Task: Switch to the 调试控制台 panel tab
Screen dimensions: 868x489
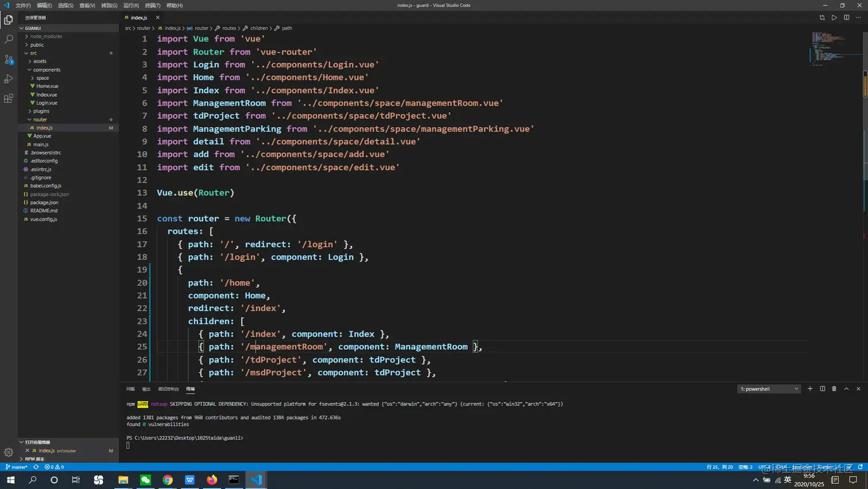Action: (168, 389)
